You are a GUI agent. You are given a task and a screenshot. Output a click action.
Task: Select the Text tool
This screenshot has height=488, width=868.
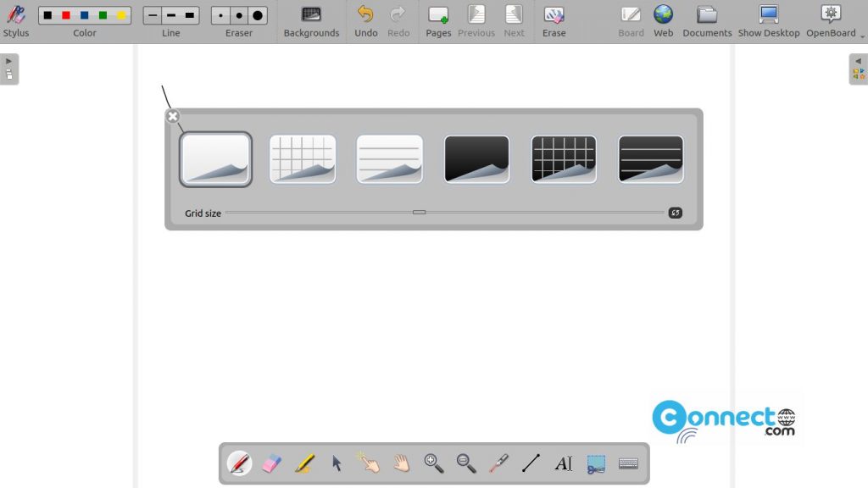tap(562, 463)
